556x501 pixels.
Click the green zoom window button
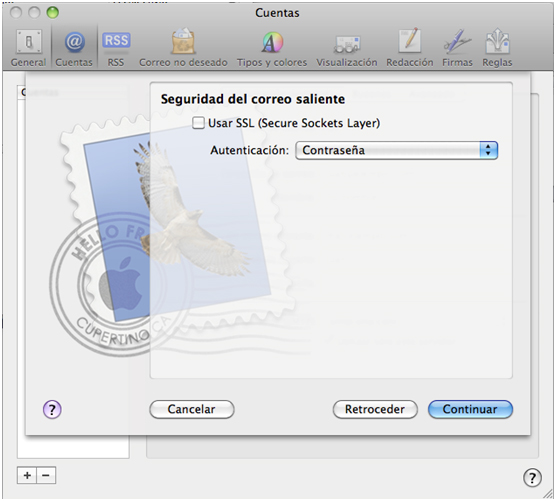pos(53,13)
